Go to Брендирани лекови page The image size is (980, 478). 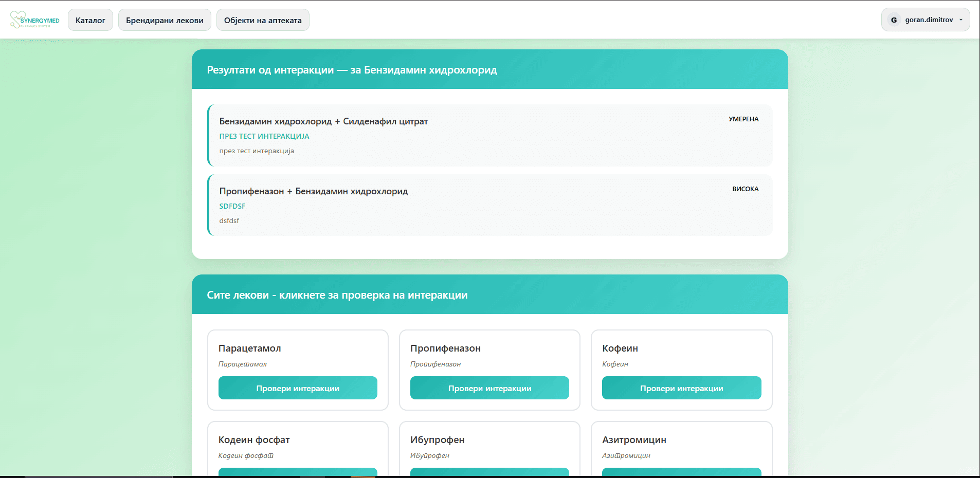(x=165, y=21)
